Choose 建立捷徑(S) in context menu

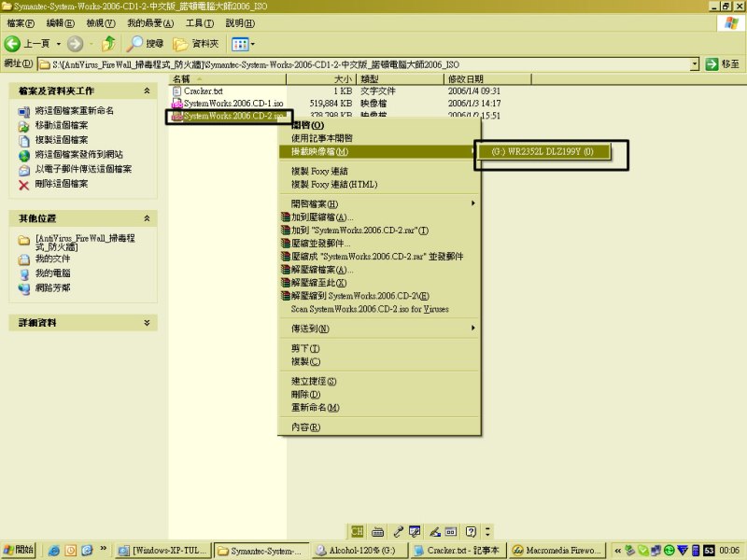tap(379, 382)
